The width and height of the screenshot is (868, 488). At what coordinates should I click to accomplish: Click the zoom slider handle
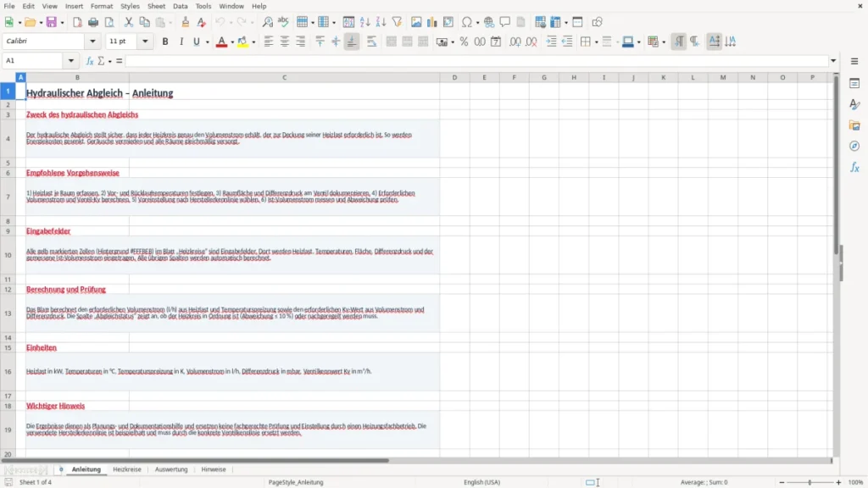pyautogui.click(x=810, y=482)
